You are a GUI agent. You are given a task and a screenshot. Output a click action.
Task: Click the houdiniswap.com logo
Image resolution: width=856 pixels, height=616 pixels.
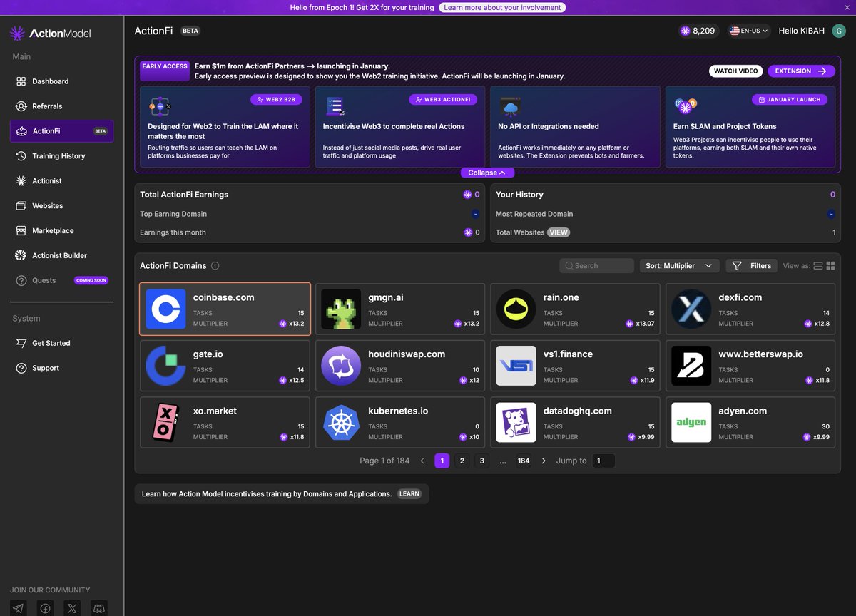(341, 366)
